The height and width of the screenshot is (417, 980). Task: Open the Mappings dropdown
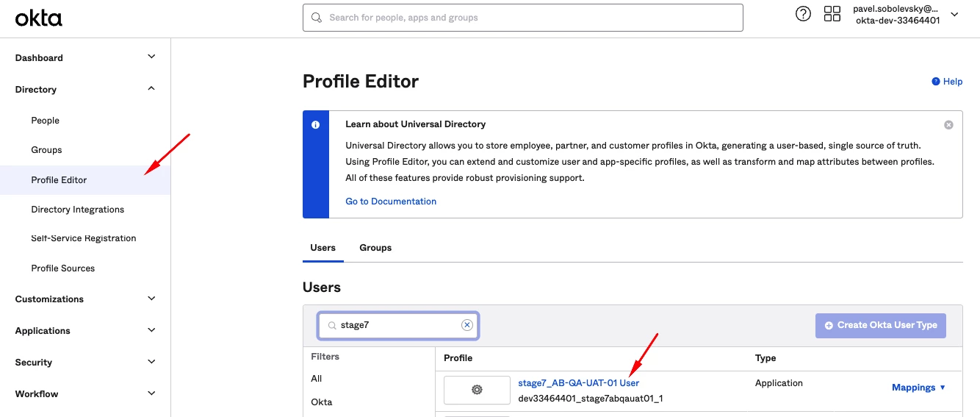point(918,388)
